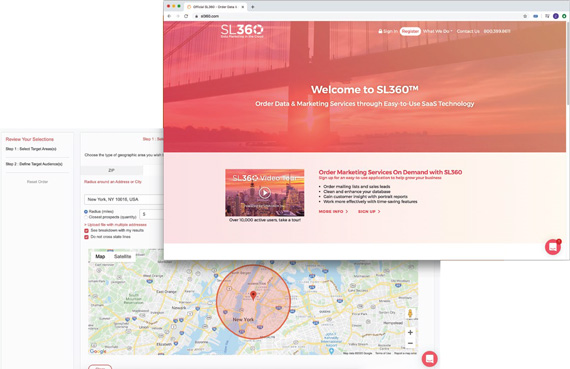Zoom in on the map with plus

coord(410,332)
